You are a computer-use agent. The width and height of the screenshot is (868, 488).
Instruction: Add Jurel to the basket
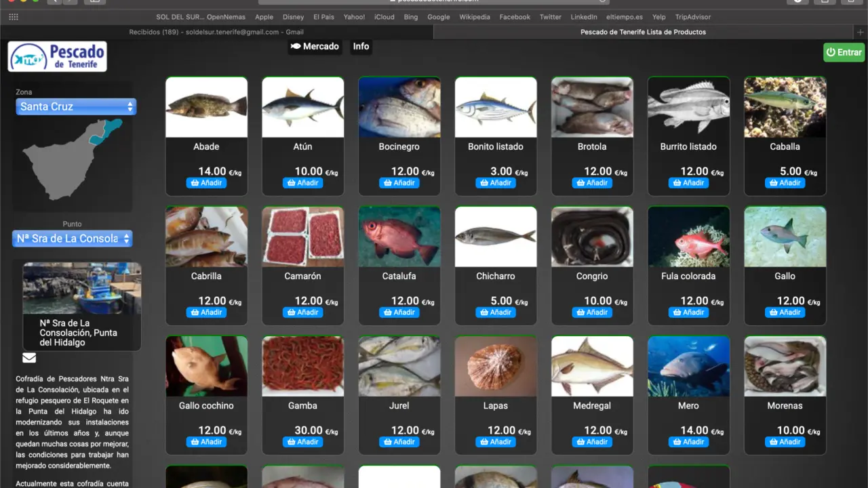[399, 442]
